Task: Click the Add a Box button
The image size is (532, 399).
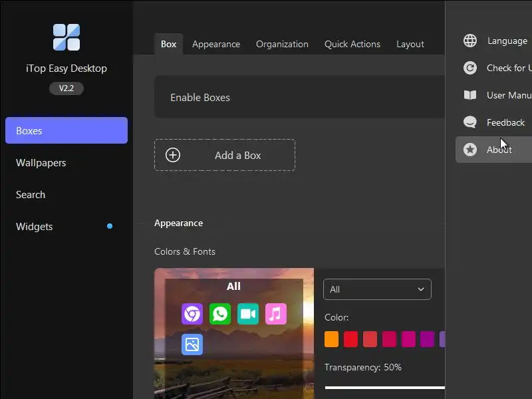Action: (x=225, y=155)
